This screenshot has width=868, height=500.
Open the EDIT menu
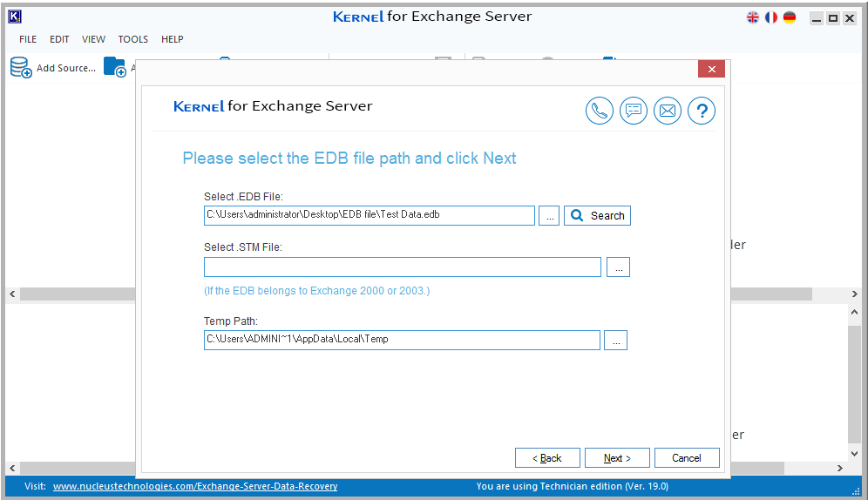[x=59, y=39]
